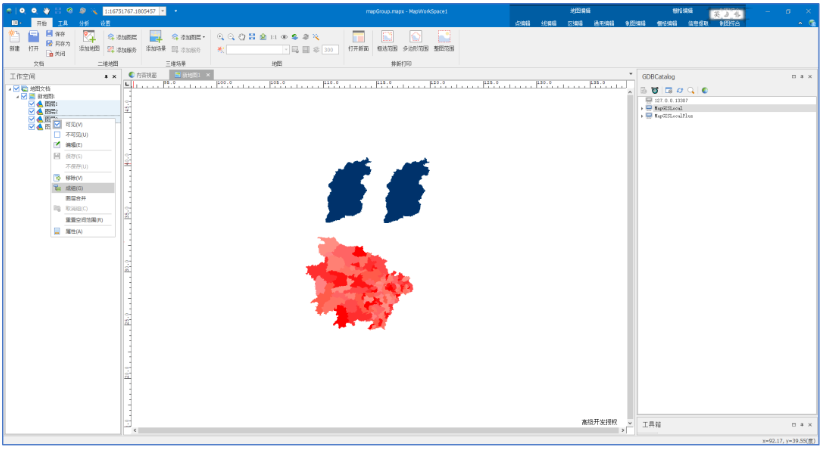This screenshot has width=820, height=449.
Task: Switch to the 工具 ribbon tab
Action: pos(63,23)
